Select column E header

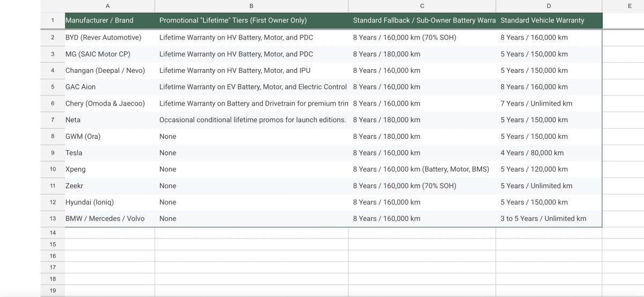coord(623,6)
